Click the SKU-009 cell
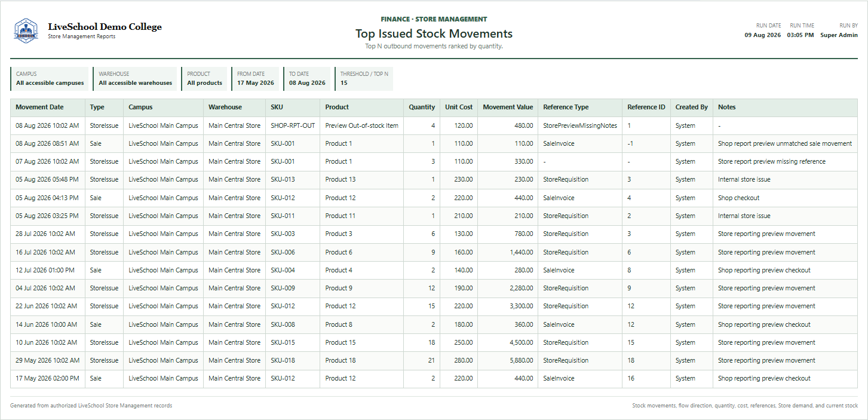The height and width of the screenshot is (420, 868). tap(293, 289)
